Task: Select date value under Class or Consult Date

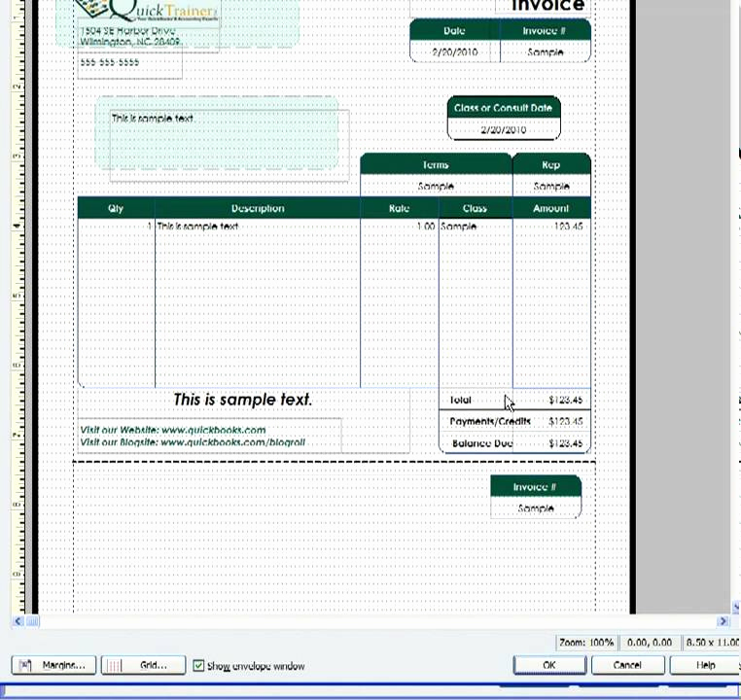Action: (504, 130)
